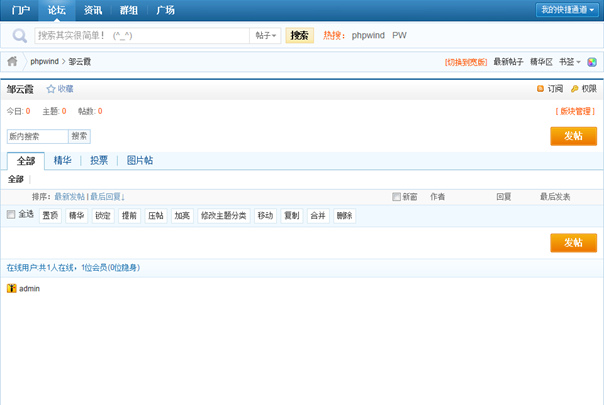Open the 群组 nav item

[129, 10]
